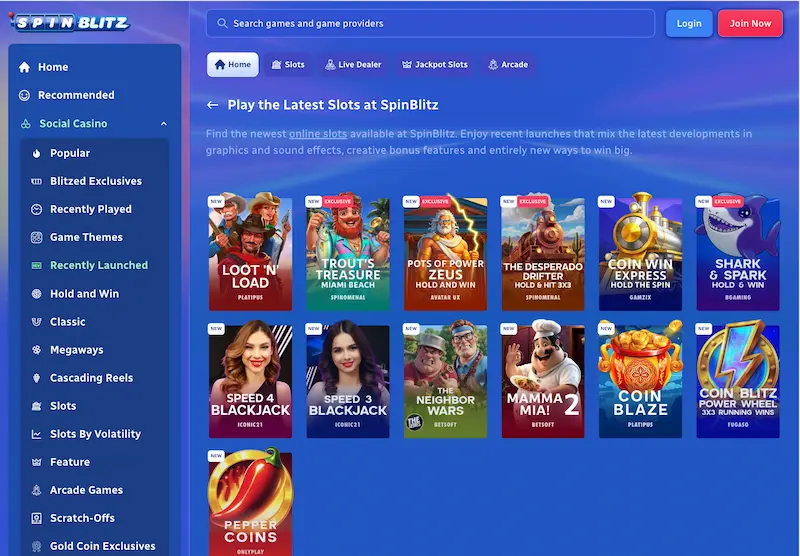
Task: Click the Game Themes label
Action: click(86, 238)
